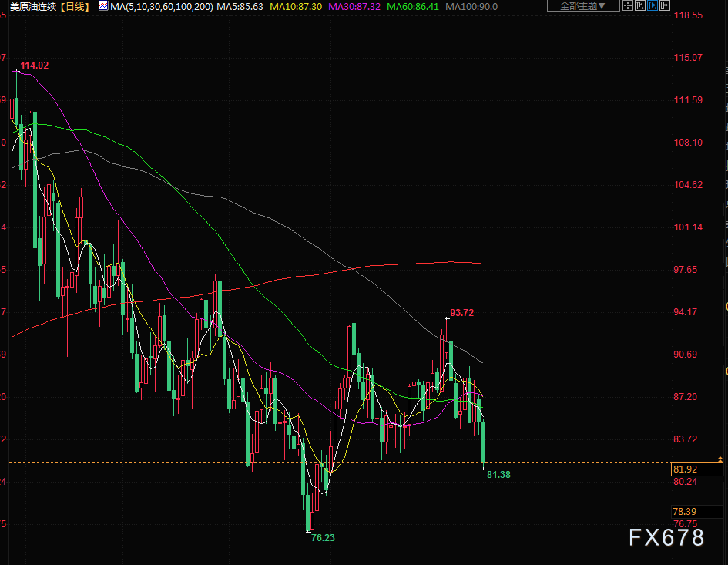Viewport: 728px width, 565px height.
Task: Click the shrink chart axis icon
Action: point(639,6)
